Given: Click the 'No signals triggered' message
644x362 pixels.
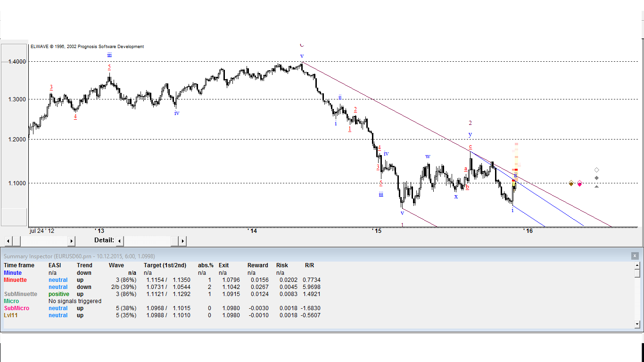Looking at the screenshot, I should [75, 301].
